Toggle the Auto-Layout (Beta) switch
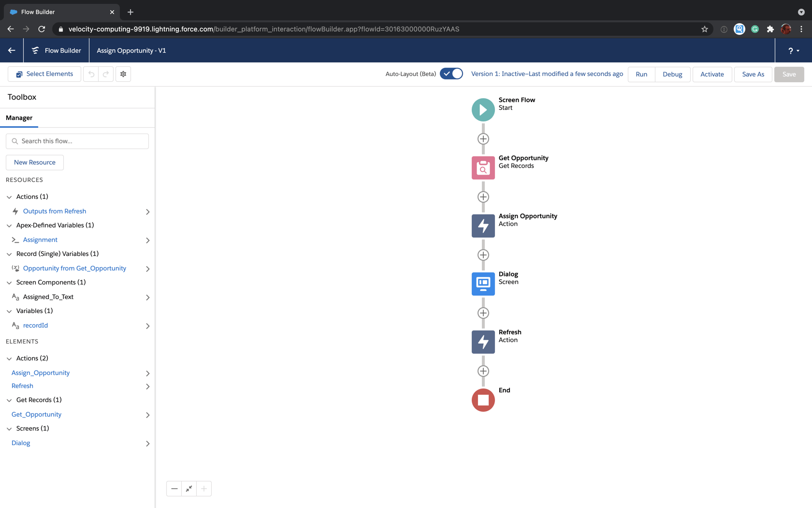 (451, 74)
